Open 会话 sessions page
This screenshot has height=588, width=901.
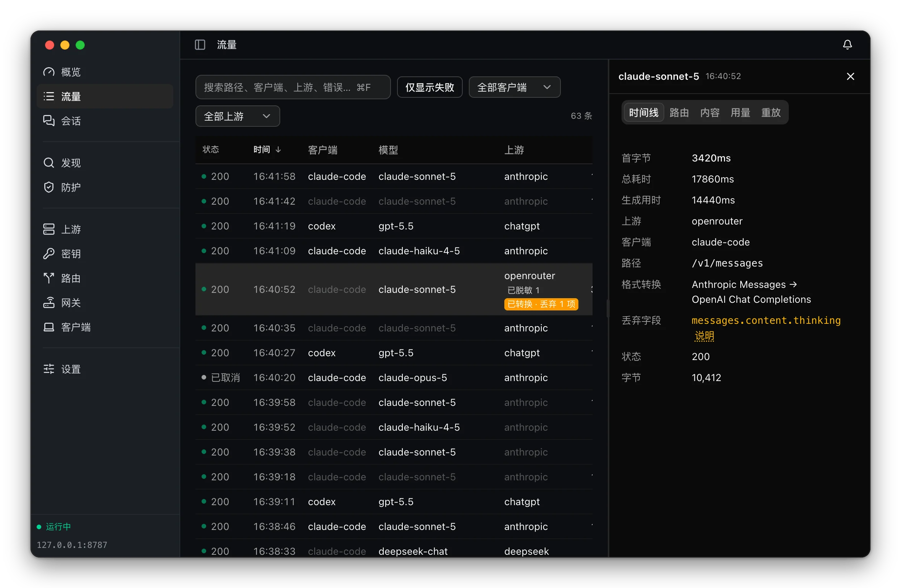point(105,121)
